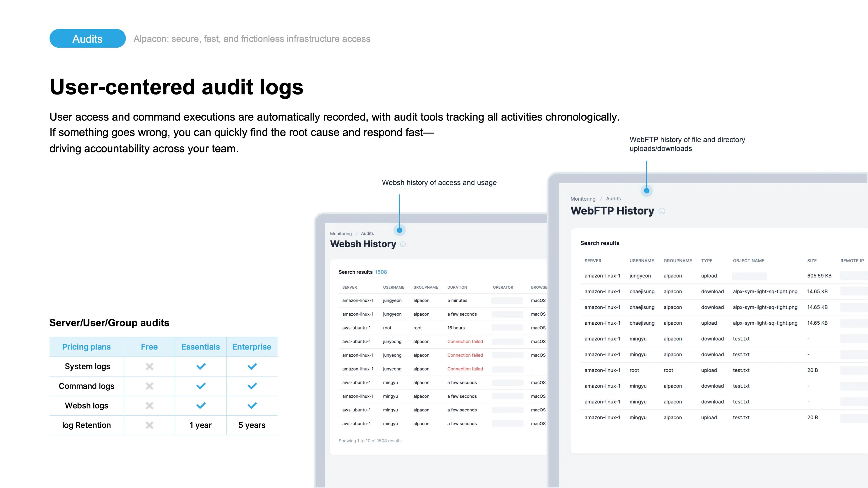Click the X mark for Command logs Free

coord(149,386)
